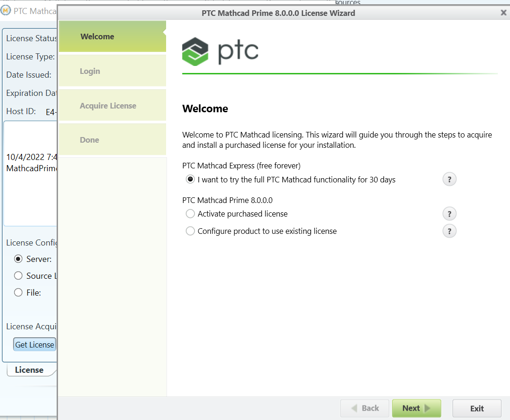Choose Configure product to use existing license
This screenshot has height=420, width=510.
click(x=190, y=231)
